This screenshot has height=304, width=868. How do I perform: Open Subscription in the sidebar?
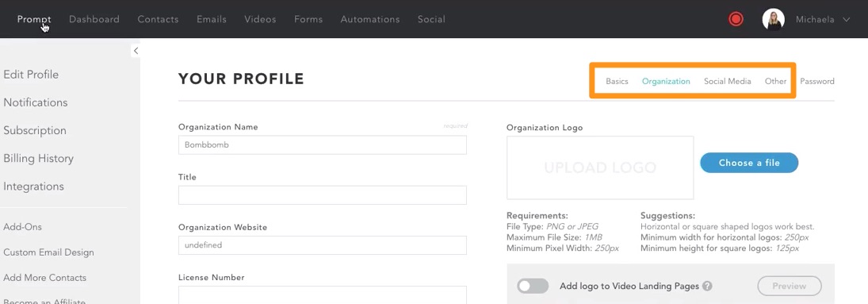pyautogui.click(x=35, y=130)
